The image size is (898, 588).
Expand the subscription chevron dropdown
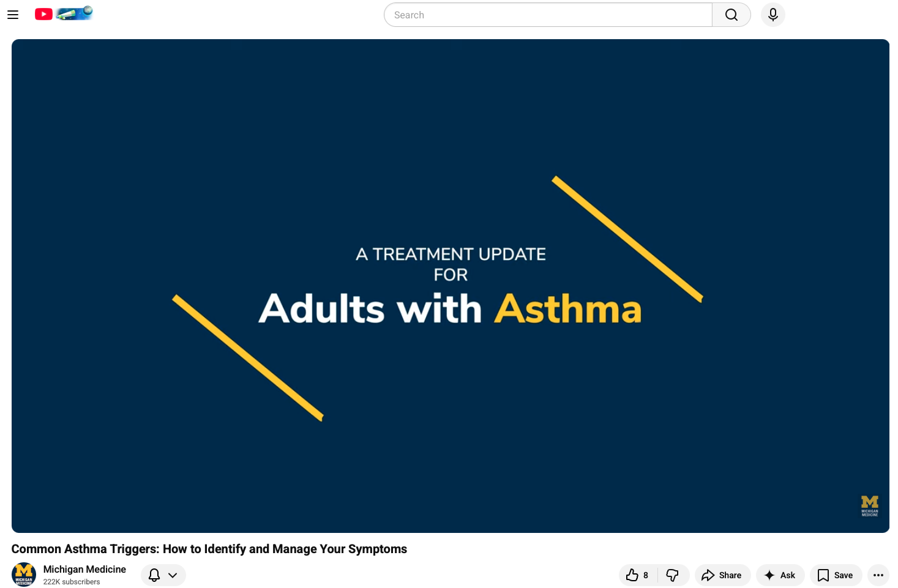[173, 575]
